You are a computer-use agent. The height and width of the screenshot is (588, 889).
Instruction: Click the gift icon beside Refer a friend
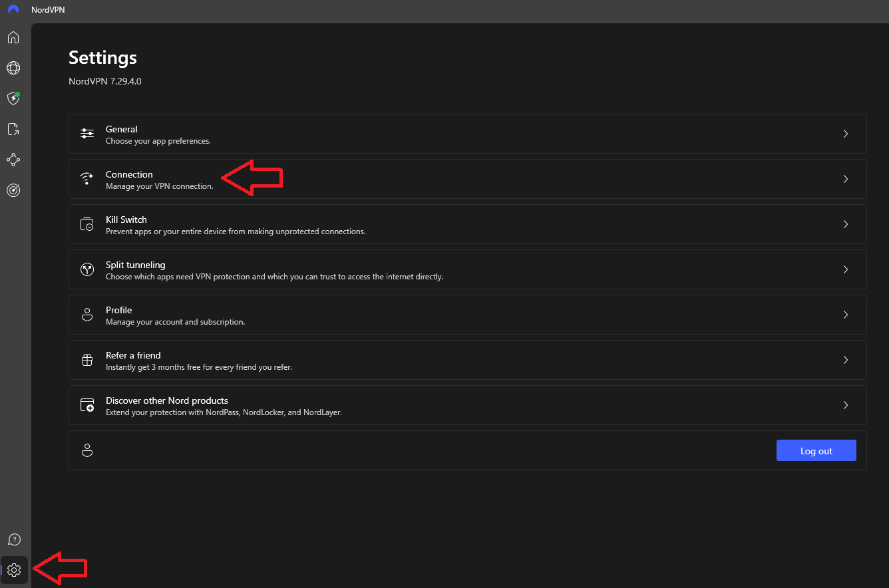(87, 360)
